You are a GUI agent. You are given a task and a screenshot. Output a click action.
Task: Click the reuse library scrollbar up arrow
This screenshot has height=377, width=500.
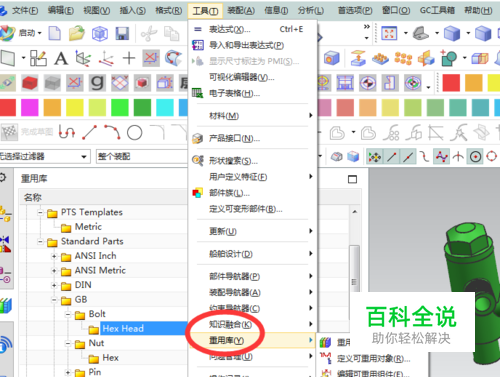(x=355, y=212)
